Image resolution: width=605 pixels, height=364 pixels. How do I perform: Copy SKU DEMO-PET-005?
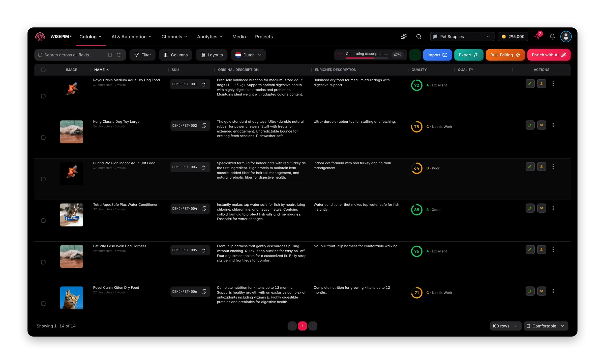click(x=204, y=250)
